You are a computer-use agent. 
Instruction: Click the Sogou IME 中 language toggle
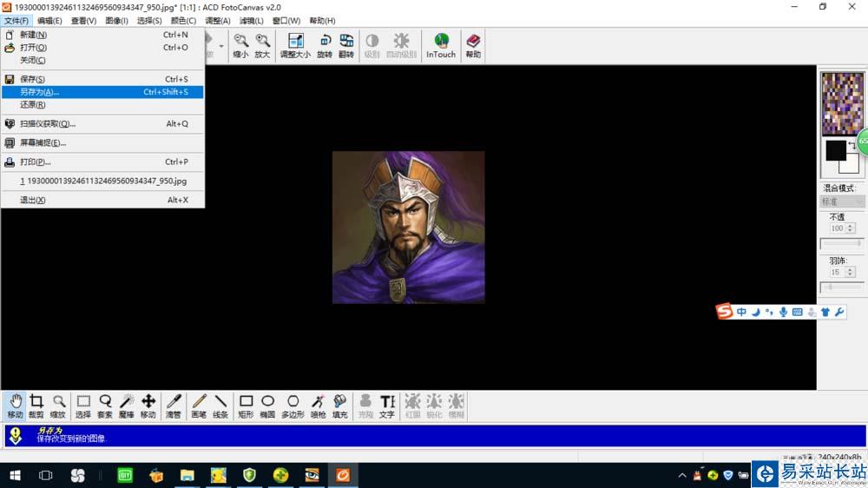point(741,312)
